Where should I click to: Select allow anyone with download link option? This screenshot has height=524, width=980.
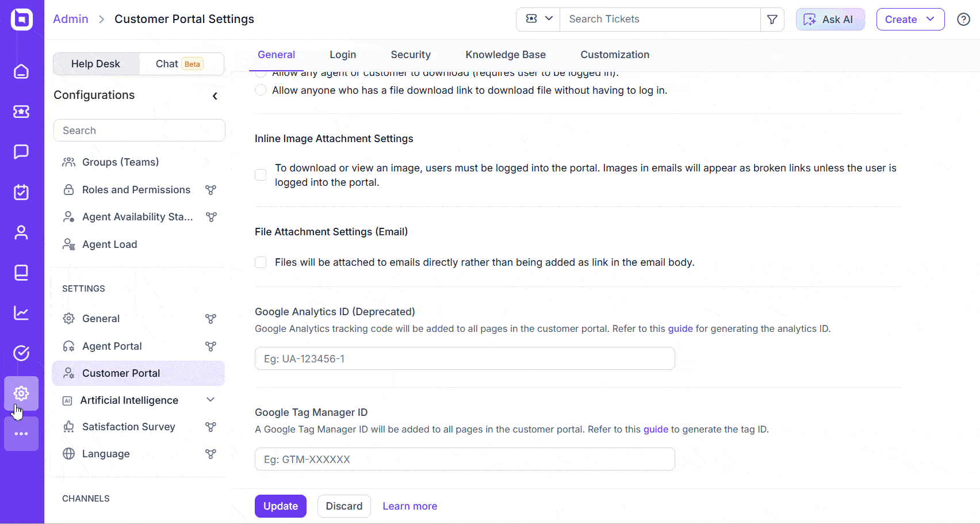pos(261,90)
